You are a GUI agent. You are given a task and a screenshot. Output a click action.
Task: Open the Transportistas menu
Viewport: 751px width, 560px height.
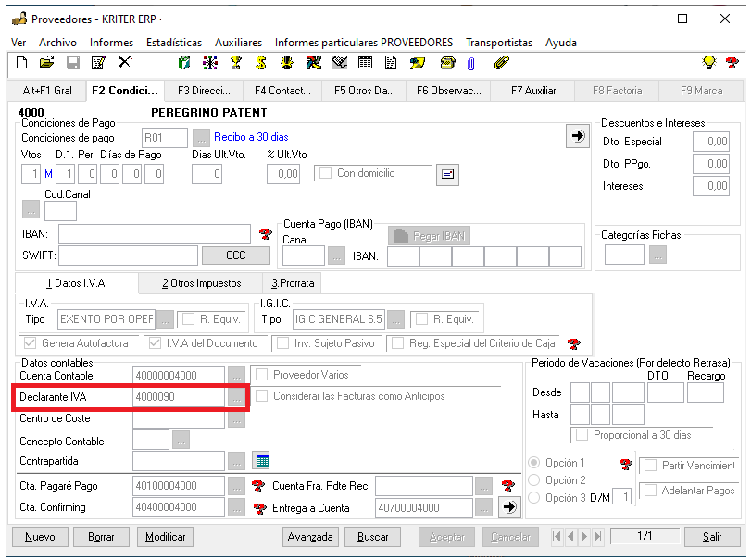click(499, 43)
